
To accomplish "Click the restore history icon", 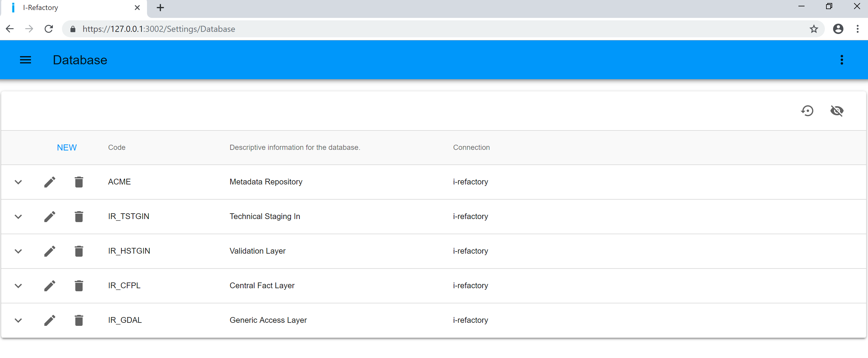I will point(807,111).
